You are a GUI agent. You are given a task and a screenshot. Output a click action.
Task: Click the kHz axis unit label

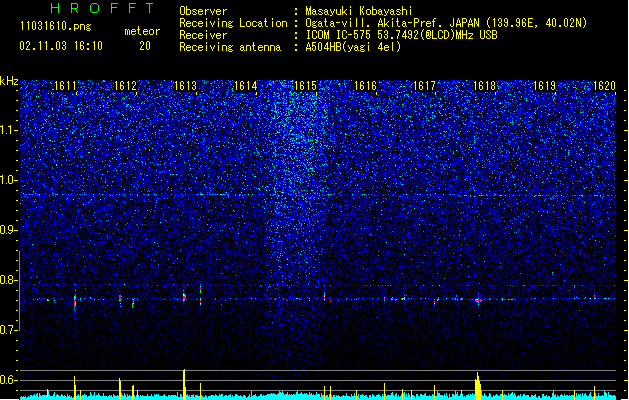[x=9, y=81]
